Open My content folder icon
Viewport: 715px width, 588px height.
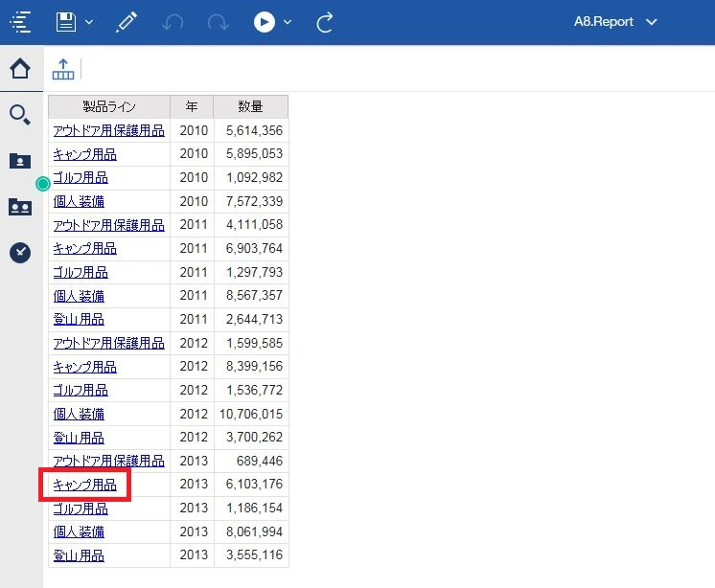(x=20, y=160)
